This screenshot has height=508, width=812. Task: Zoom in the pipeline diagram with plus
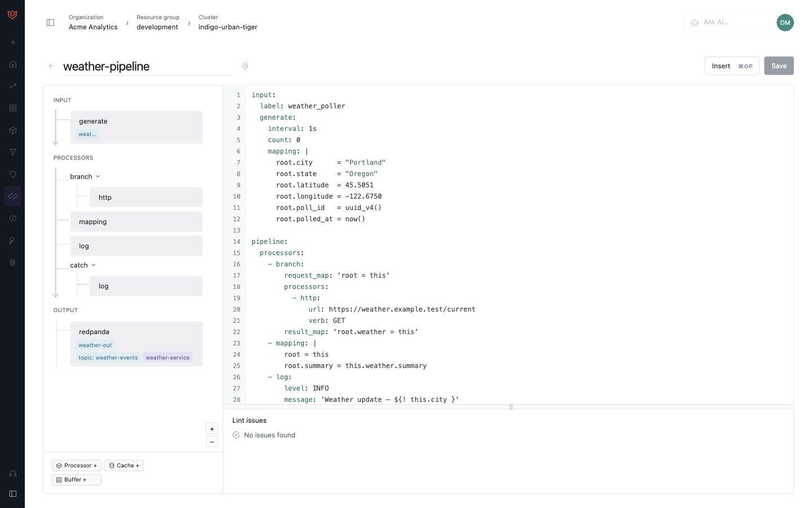point(212,429)
